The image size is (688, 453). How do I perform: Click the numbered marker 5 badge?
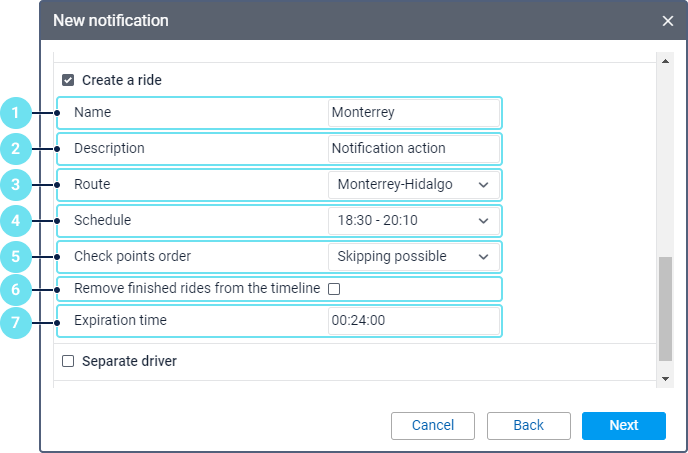click(x=16, y=257)
